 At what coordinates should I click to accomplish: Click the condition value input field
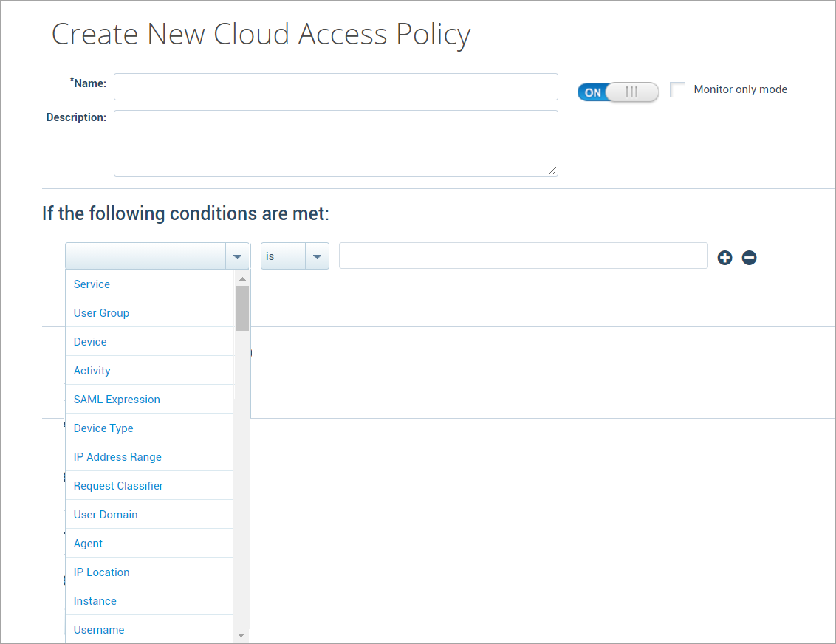pos(523,256)
